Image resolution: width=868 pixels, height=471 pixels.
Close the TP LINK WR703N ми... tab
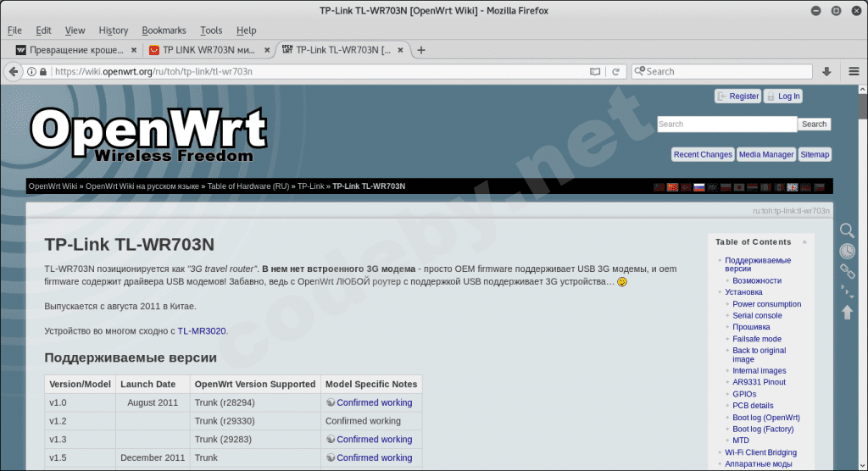point(267,50)
